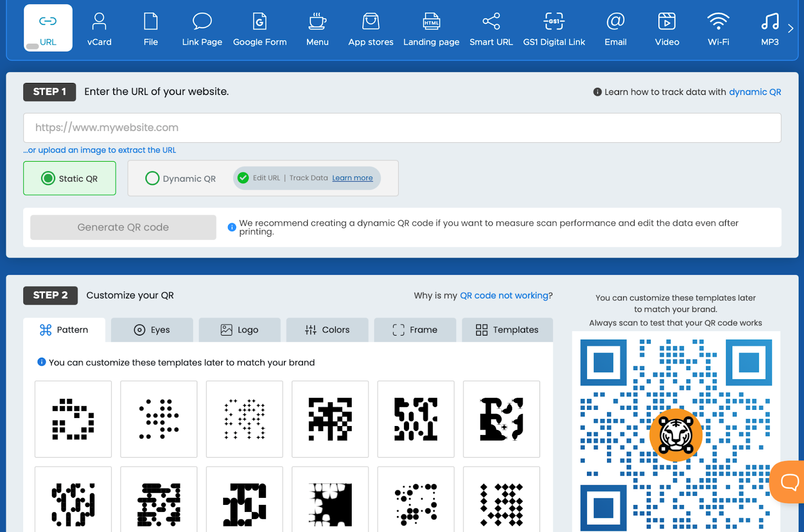Click the info icon next to Learn how to track
The image size is (804, 532).
(x=597, y=92)
